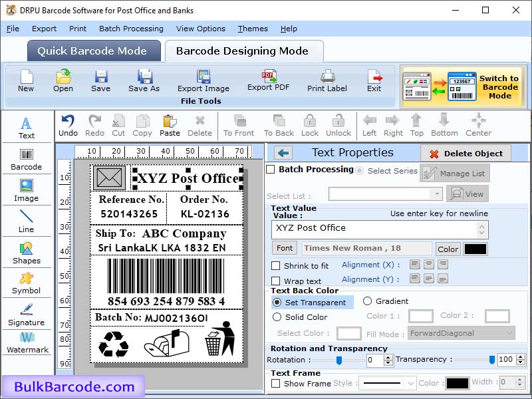The image size is (532, 399).
Task: Select the envelope image on the label
Action: 109,178
